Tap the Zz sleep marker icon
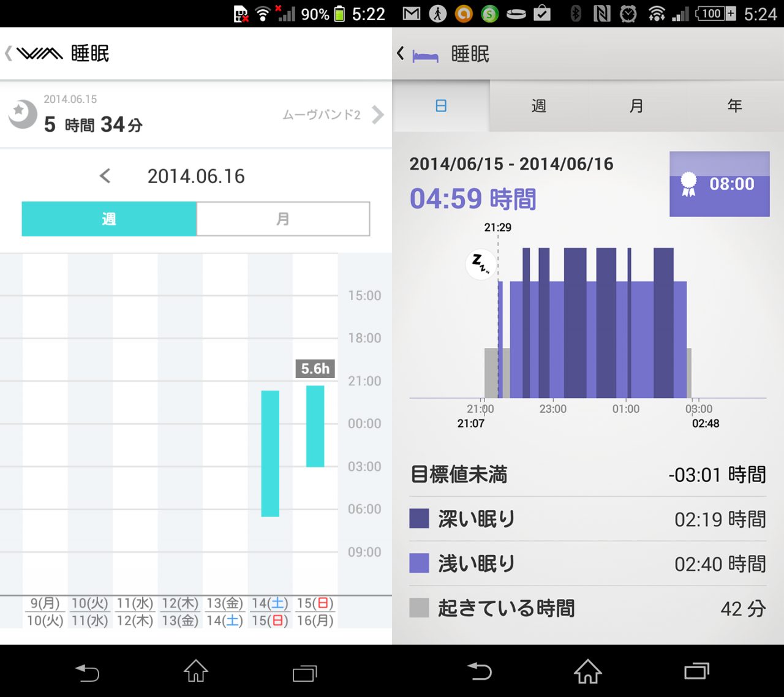The image size is (784, 697). coord(481,265)
